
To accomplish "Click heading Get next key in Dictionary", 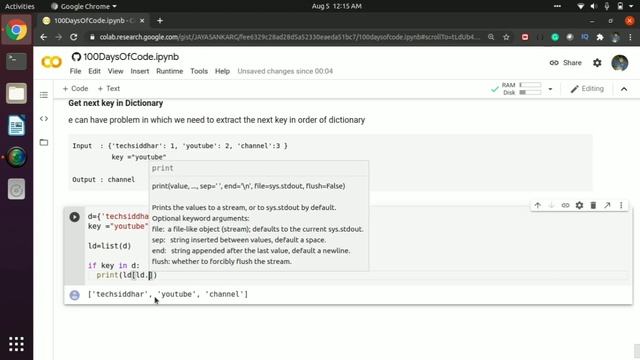I will 116,103.
